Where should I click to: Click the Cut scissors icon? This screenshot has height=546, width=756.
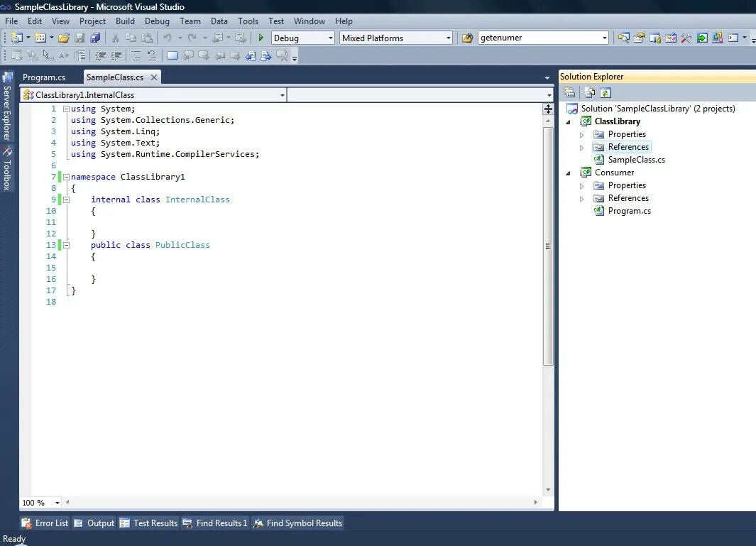pyautogui.click(x=115, y=38)
